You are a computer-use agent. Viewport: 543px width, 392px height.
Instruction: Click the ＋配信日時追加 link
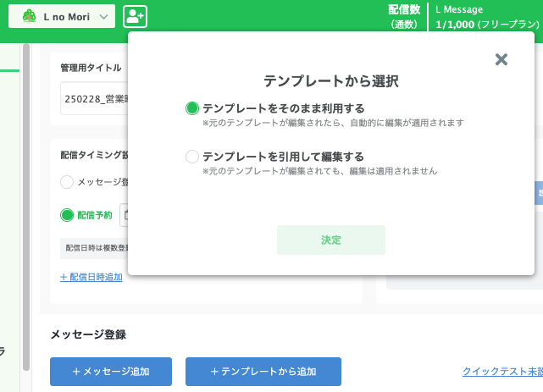91,277
